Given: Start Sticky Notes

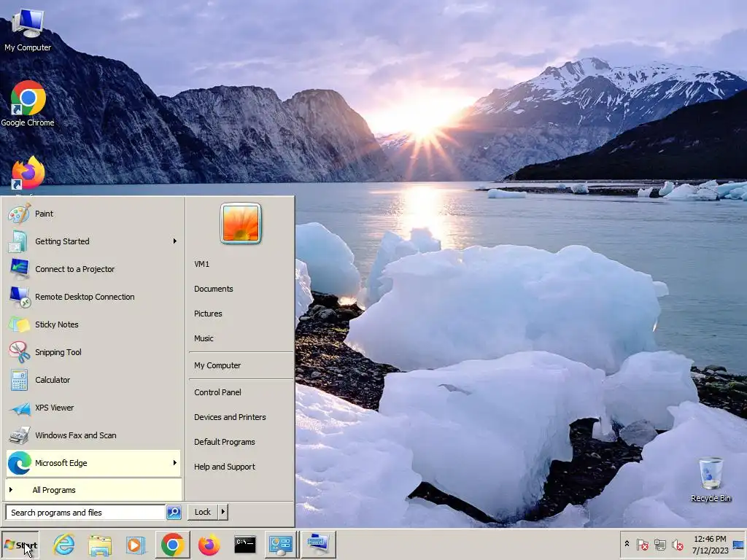Looking at the screenshot, I should click(93, 324).
